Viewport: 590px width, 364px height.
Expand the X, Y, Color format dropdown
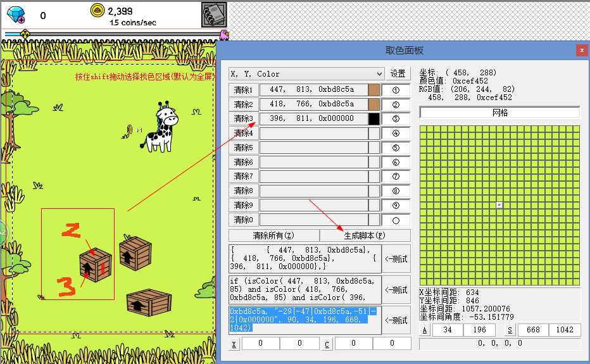point(379,74)
